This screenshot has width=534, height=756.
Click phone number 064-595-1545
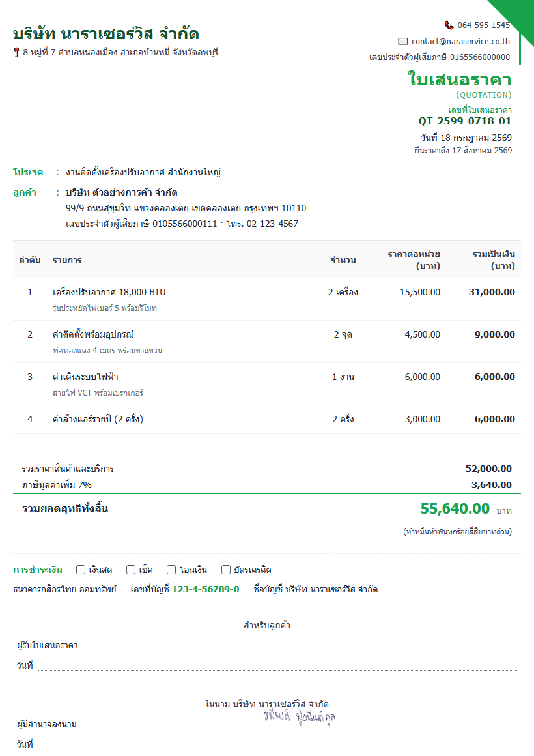click(483, 25)
